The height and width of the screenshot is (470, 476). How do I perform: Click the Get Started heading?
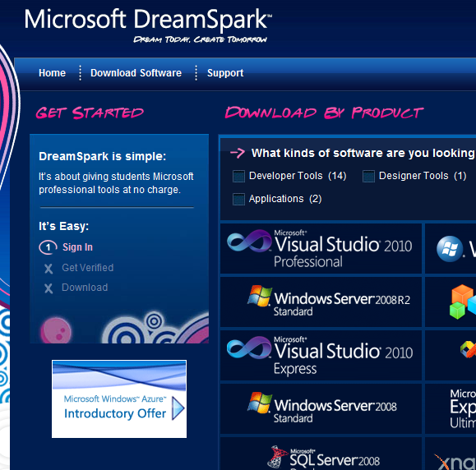coord(90,113)
